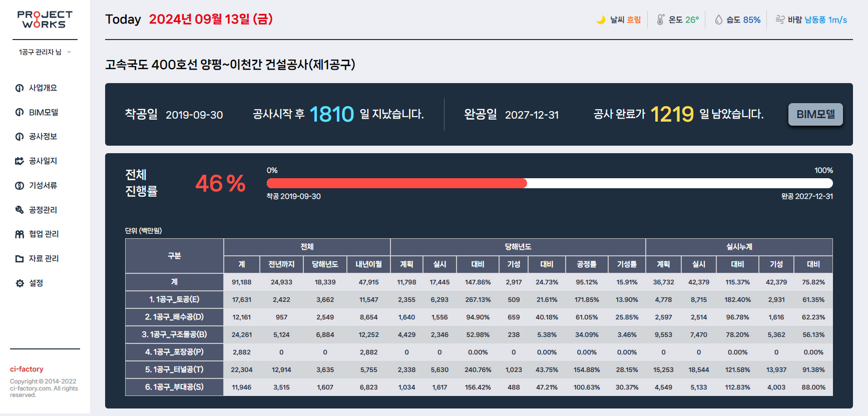This screenshot has width=868, height=416.
Task: Click the 설정 gear icon
Action: [20, 283]
